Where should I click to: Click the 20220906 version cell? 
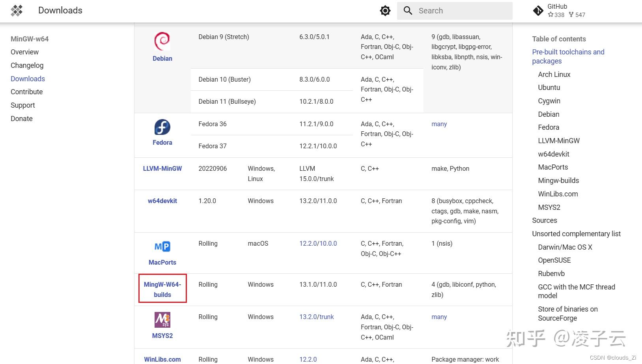[213, 168]
